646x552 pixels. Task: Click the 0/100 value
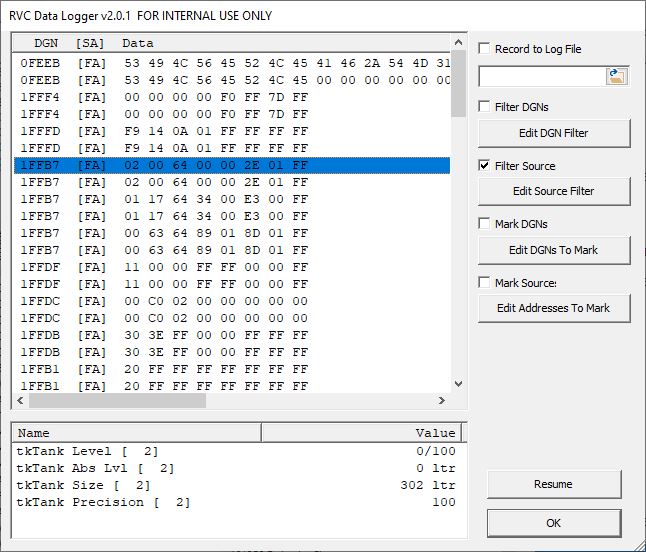coord(436,451)
